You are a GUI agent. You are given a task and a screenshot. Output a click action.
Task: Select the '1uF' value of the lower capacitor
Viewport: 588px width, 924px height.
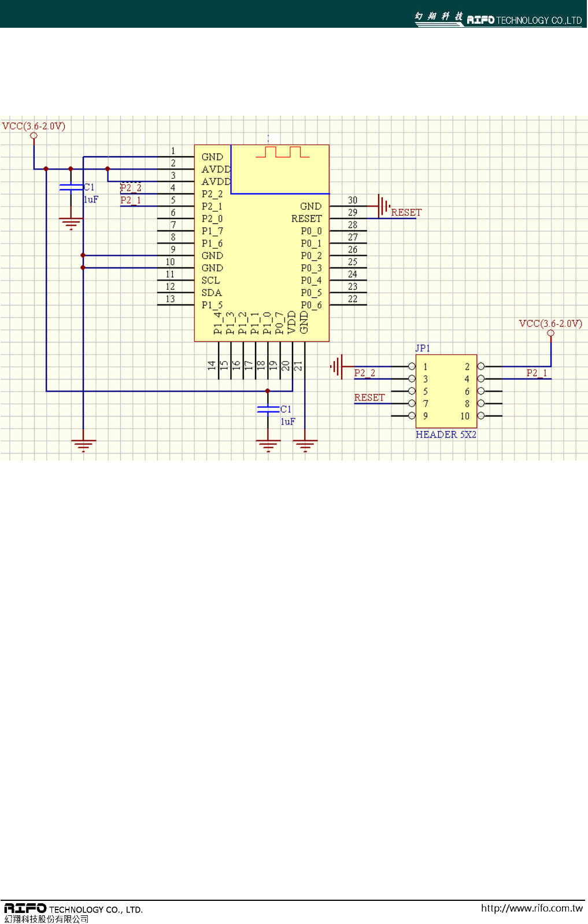[x=288, y=422]
